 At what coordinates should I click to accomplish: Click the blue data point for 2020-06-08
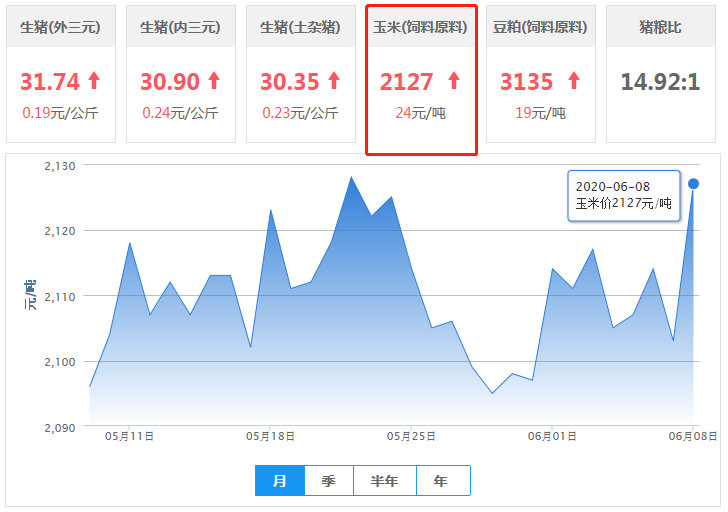(693, 183)
